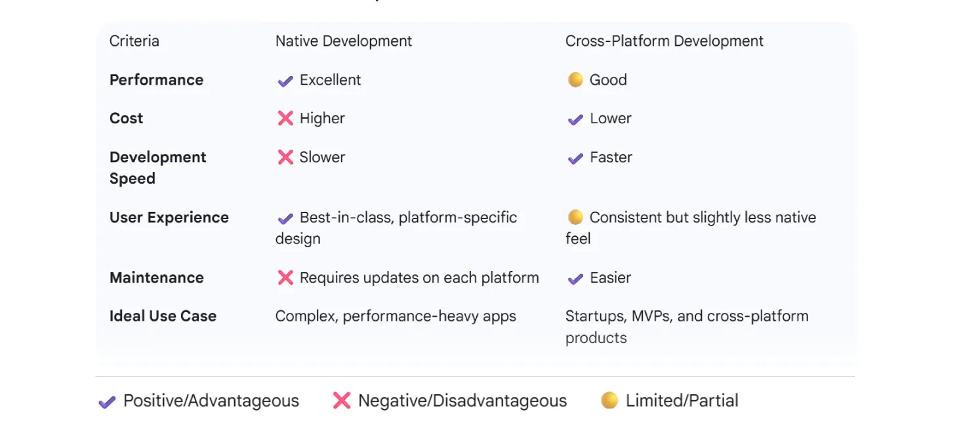Select the Performance row label
The image size is (980, 446).
point(156,80)
